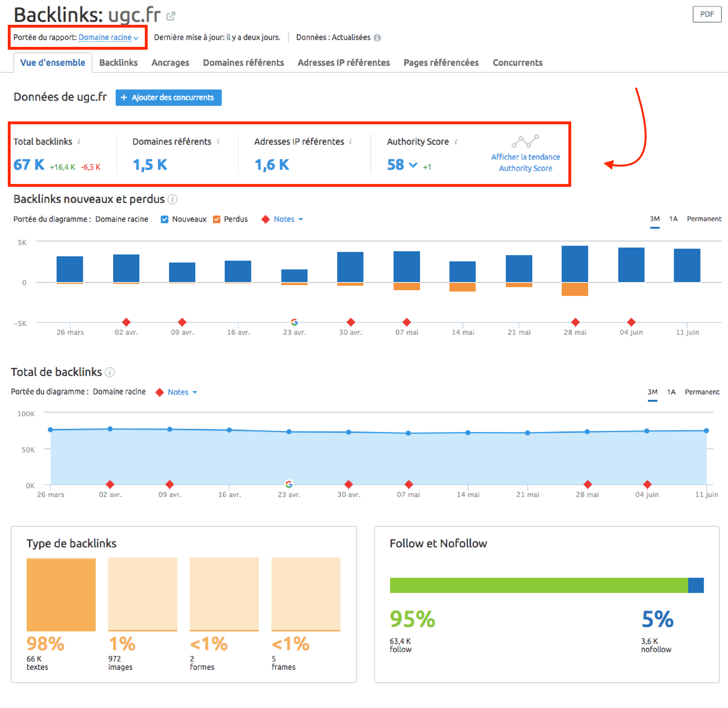Open the Domaines référents tab
Image resolution: width=728 pixels, height=708 pixels.
pyautogui.click(x=243, y=63)
